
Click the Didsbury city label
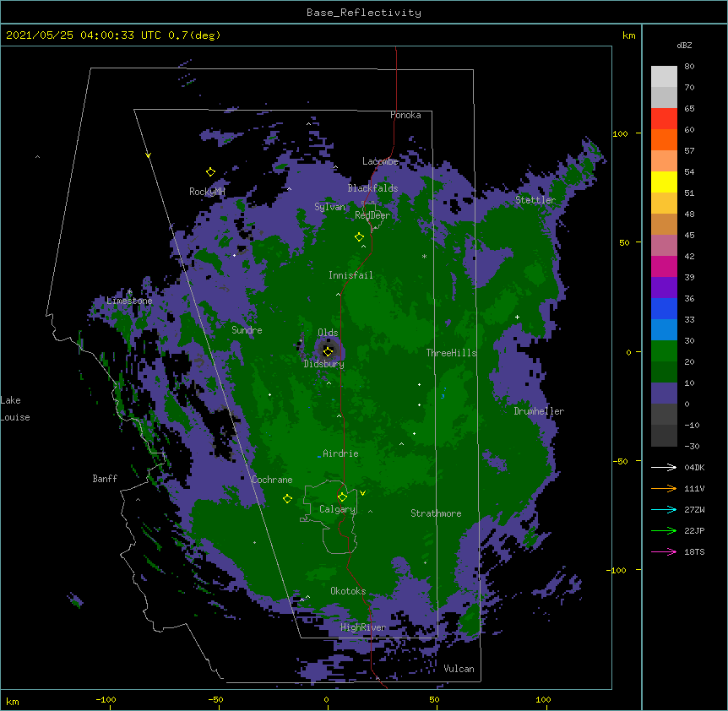tap(324, 364)
